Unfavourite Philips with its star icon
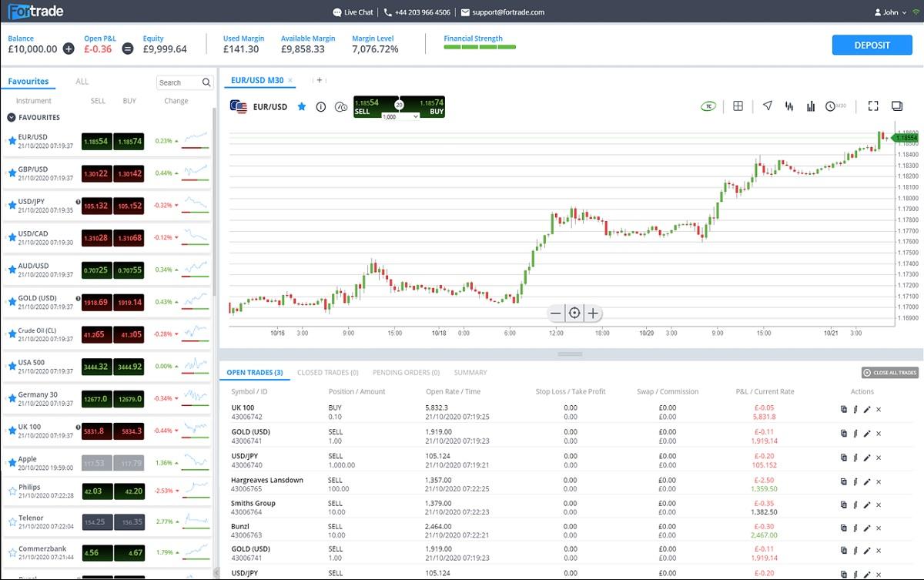The width and height of the screenshot is (924, 580). pyautogui.click(x=12, y=491)
